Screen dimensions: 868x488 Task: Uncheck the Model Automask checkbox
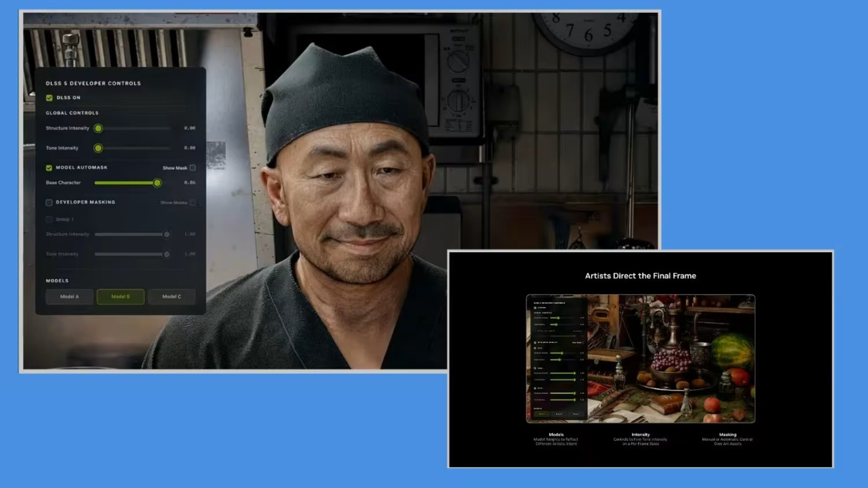[x=49, y=167]
